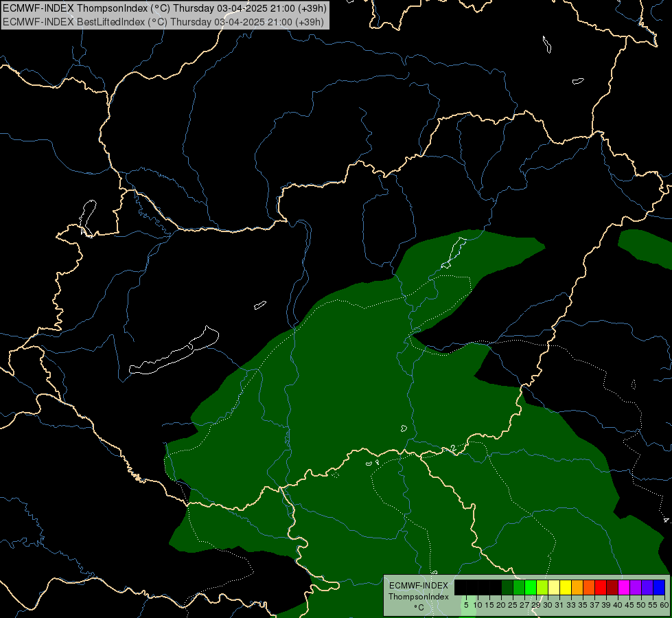This screenshot has width=672, height=618.
Task: Pick the bright green 27–29 legend swatch
Action: tap(531, 587)
